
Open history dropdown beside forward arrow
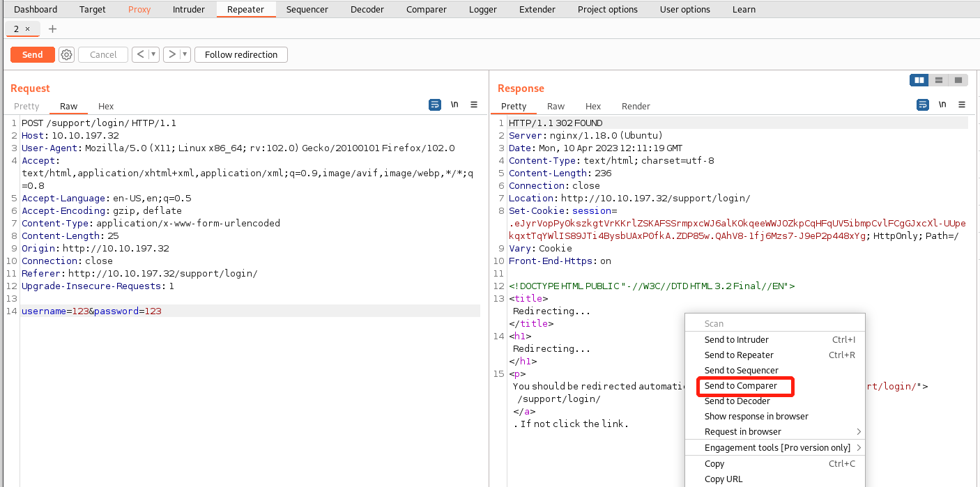tap(185, 54)
